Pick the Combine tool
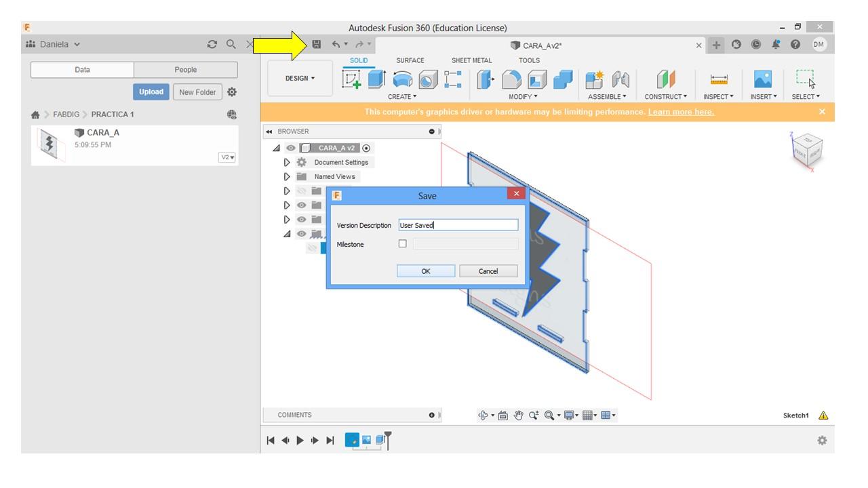This screenshot has width=868, height=488. point(563,80)
